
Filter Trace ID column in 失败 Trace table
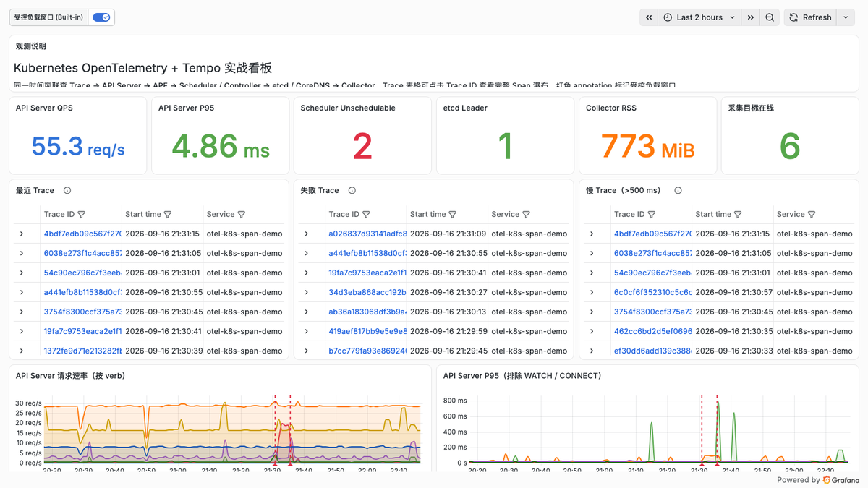367,215
